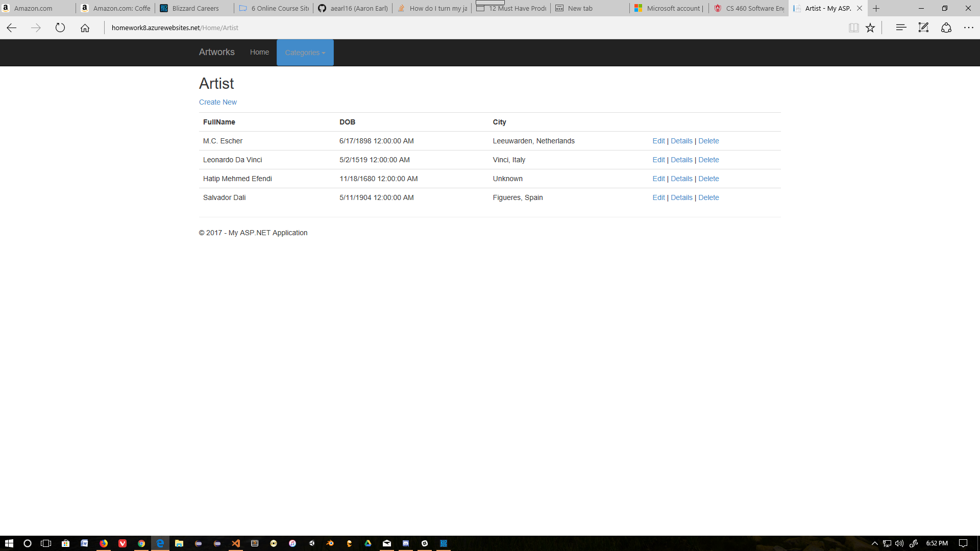This screenshot has width=980, height=551.
Task: Open the Hub favorites lines icon
Action: pos(901,28)
